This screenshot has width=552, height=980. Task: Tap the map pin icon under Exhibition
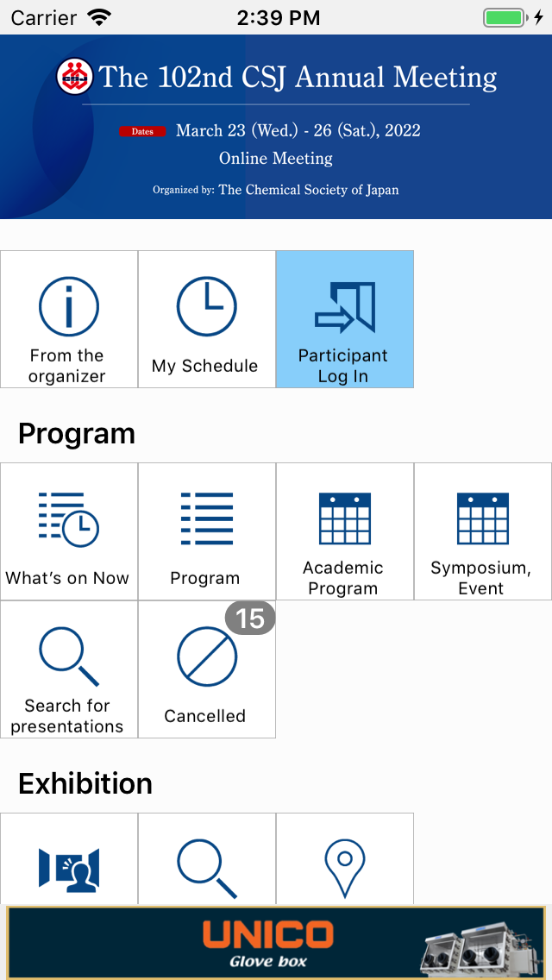345,866
